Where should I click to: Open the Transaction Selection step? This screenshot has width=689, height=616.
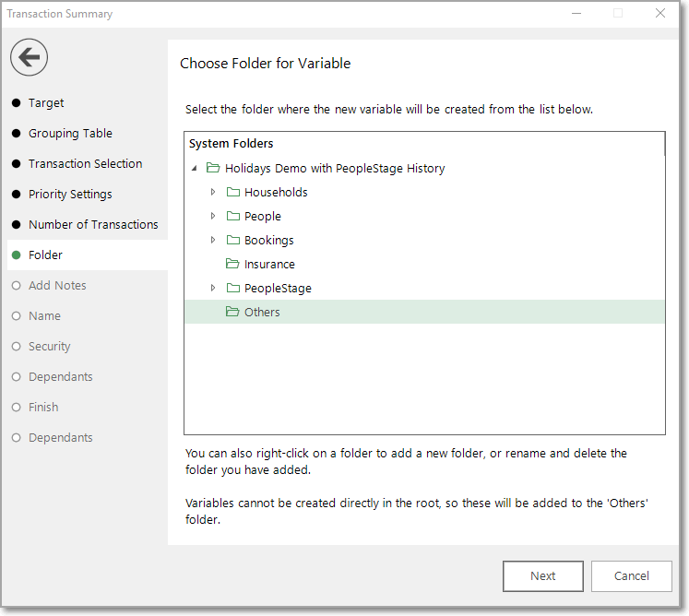pos(85,163)
